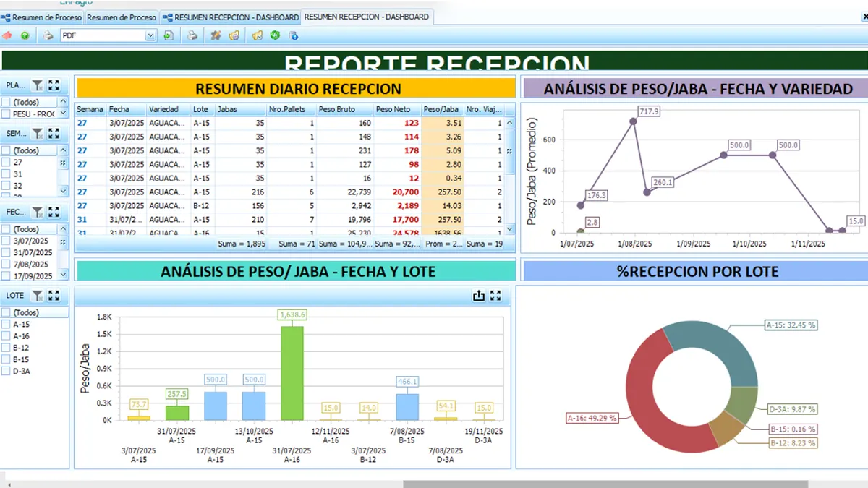Click the printer icon right of export button
Image resolution: width=868 pixels, height=488 pixels.
[192, 35]
